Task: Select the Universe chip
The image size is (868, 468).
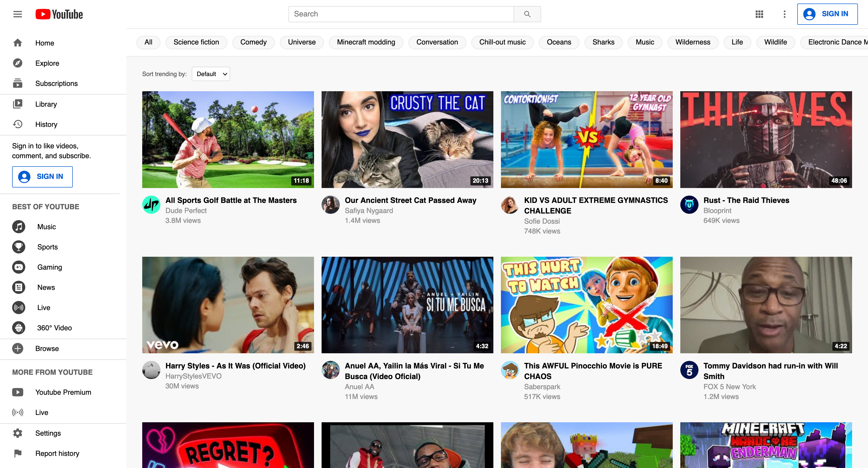Action: (302, 42)
